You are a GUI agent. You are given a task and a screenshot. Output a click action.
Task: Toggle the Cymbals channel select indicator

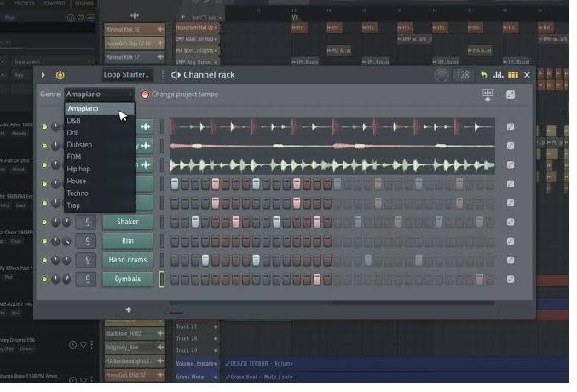click(162, 280)
